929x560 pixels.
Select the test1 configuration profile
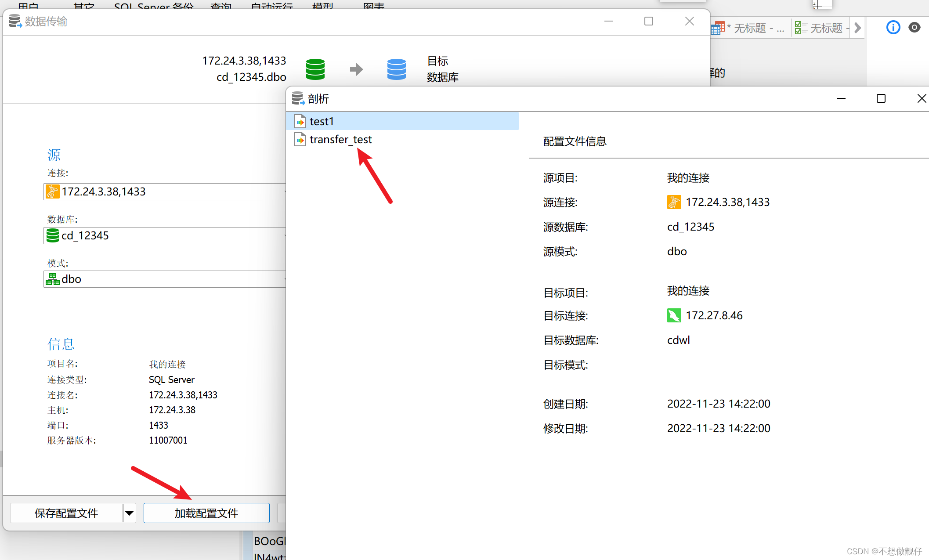(322, 121)
